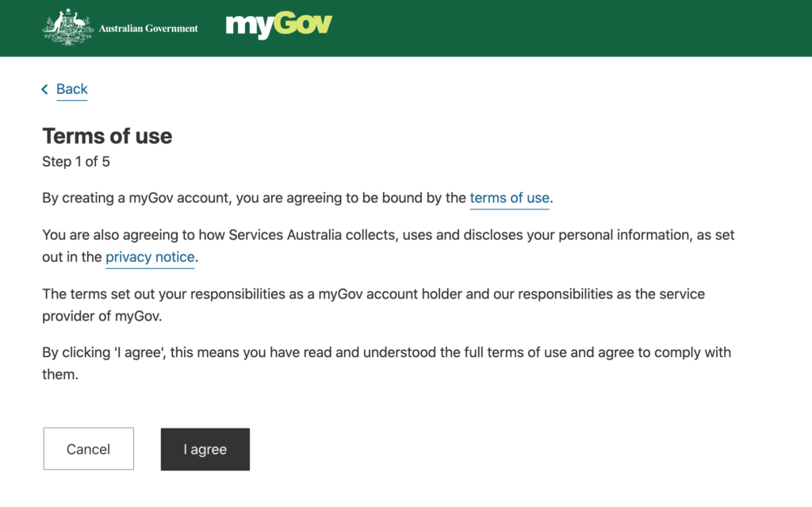Image resolution: width=812 pixels, height=507 pixels.
Task: Click the Australian Government text label
Action: (x=148, y=29)
